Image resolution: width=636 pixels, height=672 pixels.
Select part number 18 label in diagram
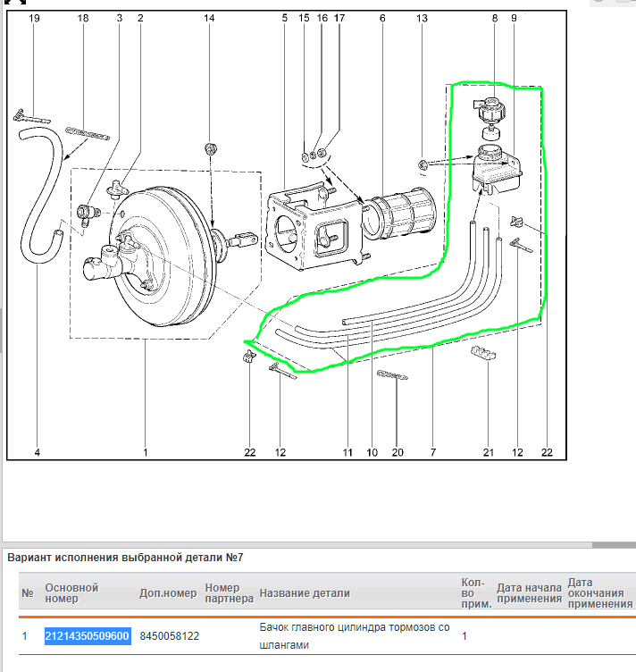tap(83, 19)
